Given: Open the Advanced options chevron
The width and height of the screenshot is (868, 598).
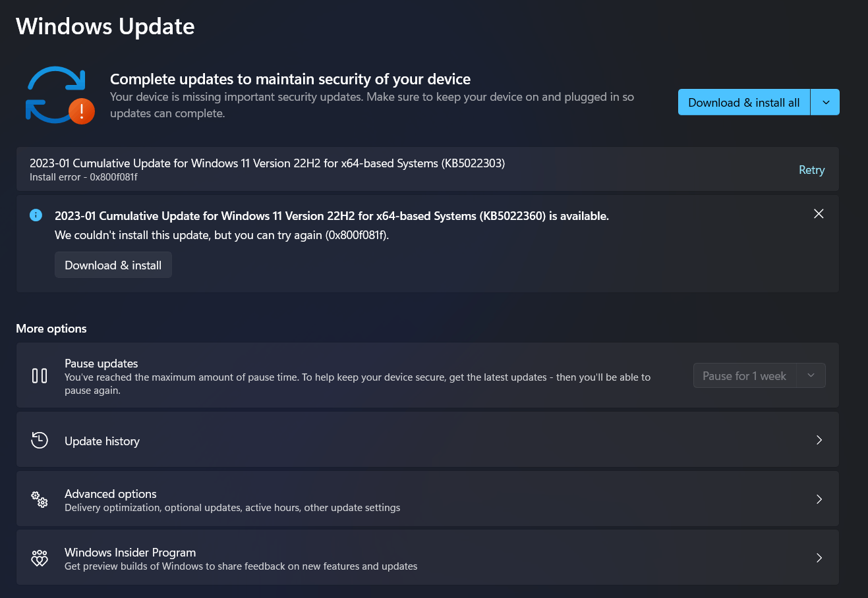Looking at the screenshot, I should (x=819, y=499).
